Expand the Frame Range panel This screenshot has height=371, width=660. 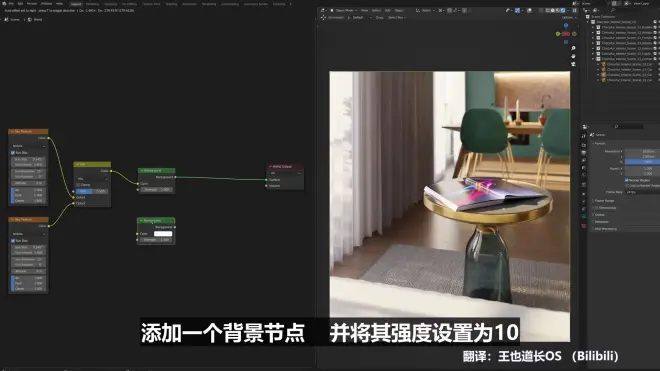point(604,201)
